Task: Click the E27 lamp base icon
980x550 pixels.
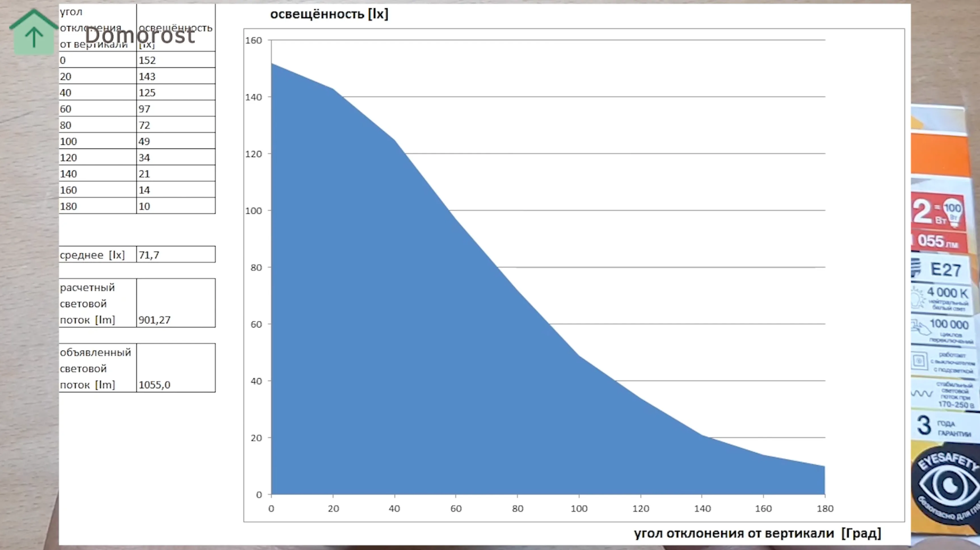Action: pyautogui.click(x=916, y=267)
